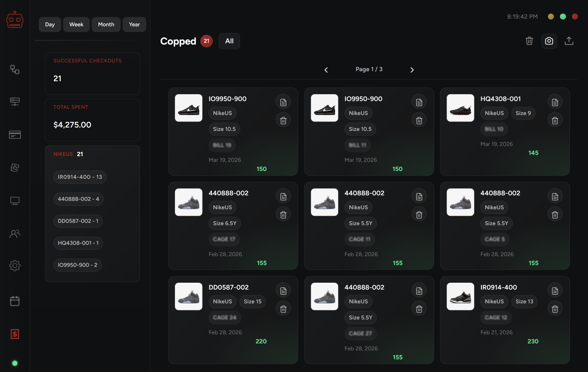Click the IR0914-400 sneaker thumbnail
This screenshot has width=588, height=372.
(x=460, y=297)
